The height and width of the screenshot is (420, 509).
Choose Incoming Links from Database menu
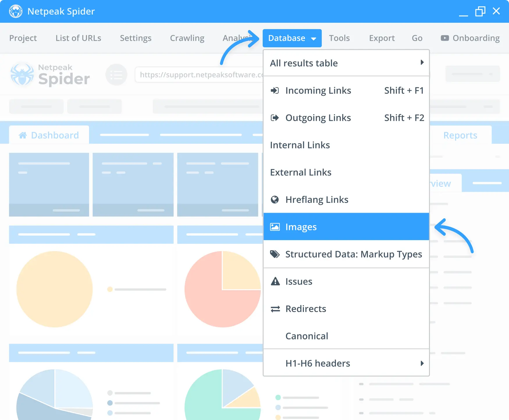[346, 91]
